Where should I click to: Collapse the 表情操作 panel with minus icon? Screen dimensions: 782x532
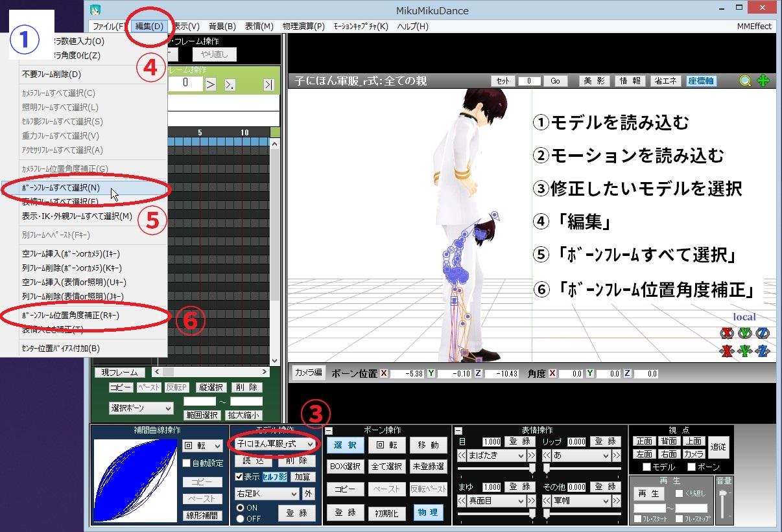tap(458, 430)
